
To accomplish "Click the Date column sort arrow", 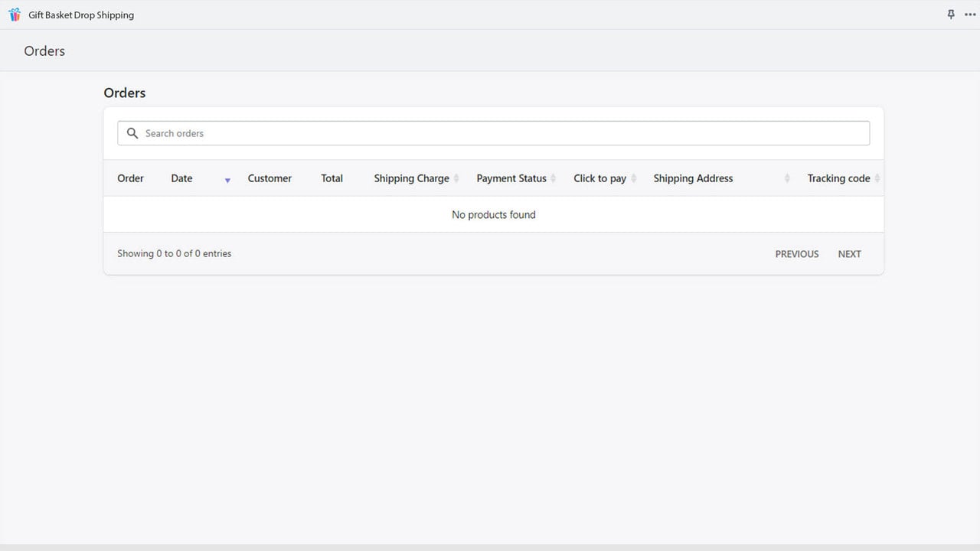I will point(227,181).
